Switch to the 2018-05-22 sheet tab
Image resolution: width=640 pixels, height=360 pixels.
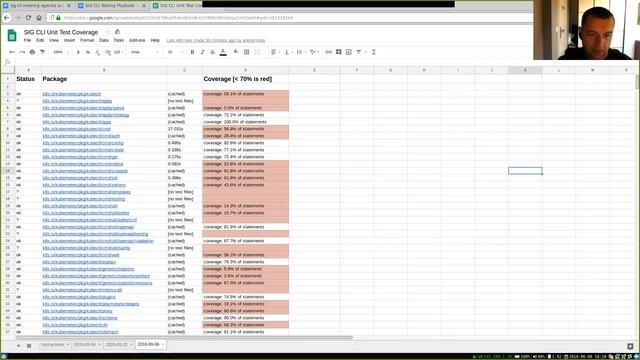click(118, 345)
